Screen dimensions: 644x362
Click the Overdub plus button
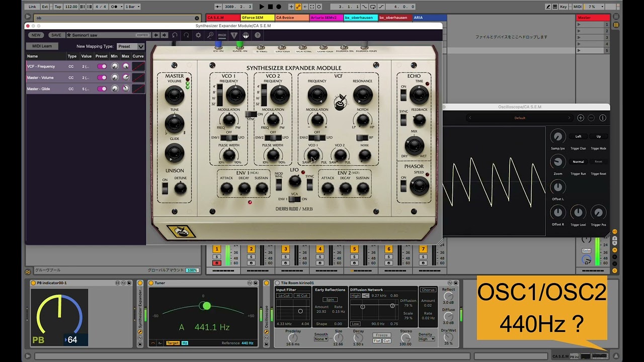[291, 7]
